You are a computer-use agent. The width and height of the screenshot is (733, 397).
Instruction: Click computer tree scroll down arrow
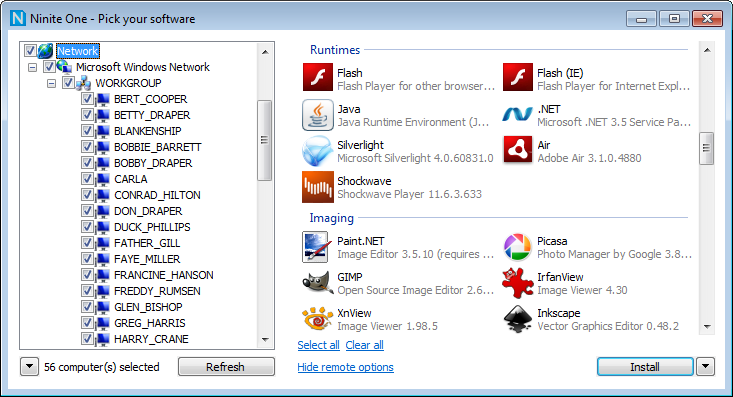(x=265, y=339)
